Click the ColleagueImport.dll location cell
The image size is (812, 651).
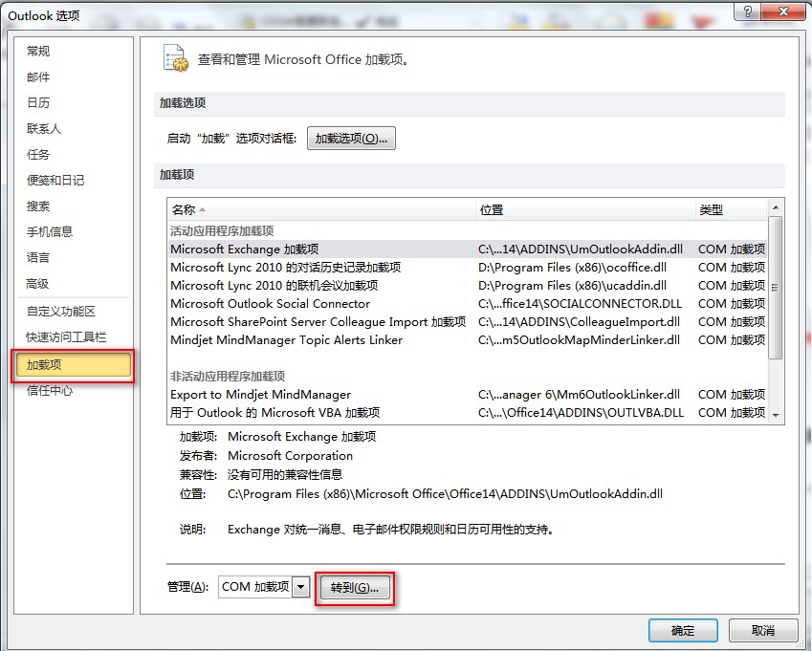pyautogui.click(x=579, y=321)
